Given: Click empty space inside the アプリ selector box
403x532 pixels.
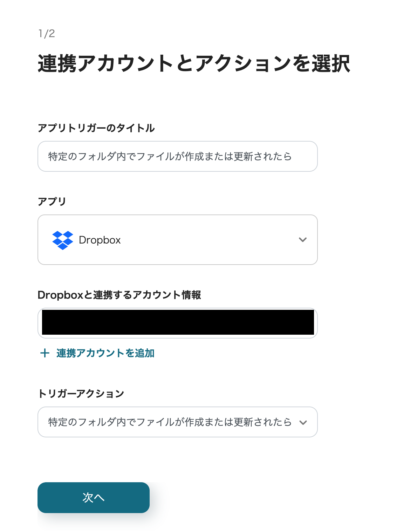Looking at the screenshot, I should 210,240.
